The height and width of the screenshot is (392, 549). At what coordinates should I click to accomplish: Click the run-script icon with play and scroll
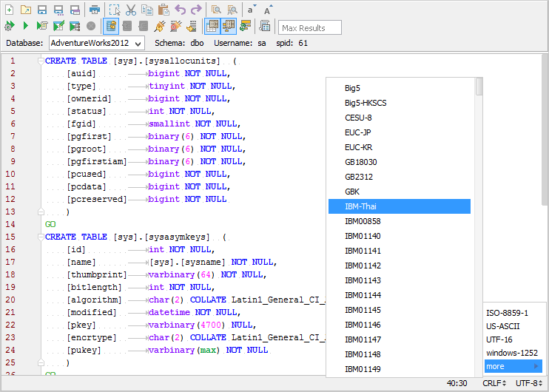point(42,26)
